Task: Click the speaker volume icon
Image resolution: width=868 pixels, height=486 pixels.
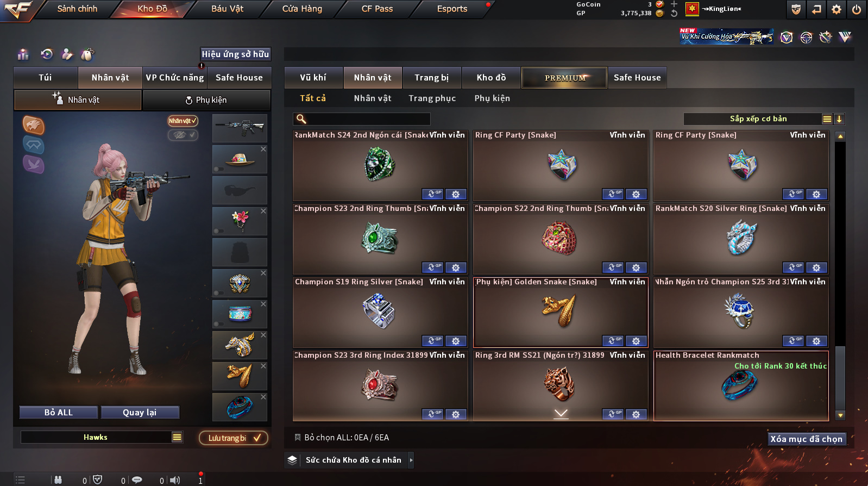Action: pos(175,480)
